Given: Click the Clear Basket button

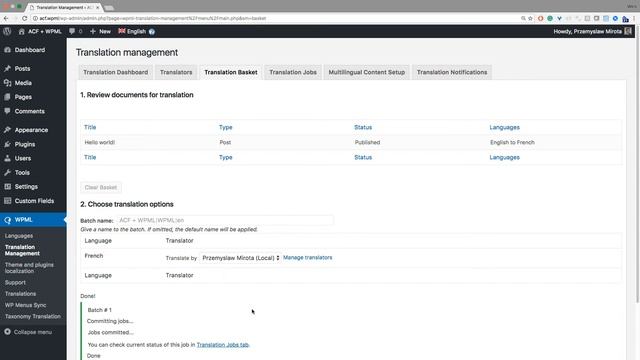Looking at the screenshot, I should (x=100, y=187).
